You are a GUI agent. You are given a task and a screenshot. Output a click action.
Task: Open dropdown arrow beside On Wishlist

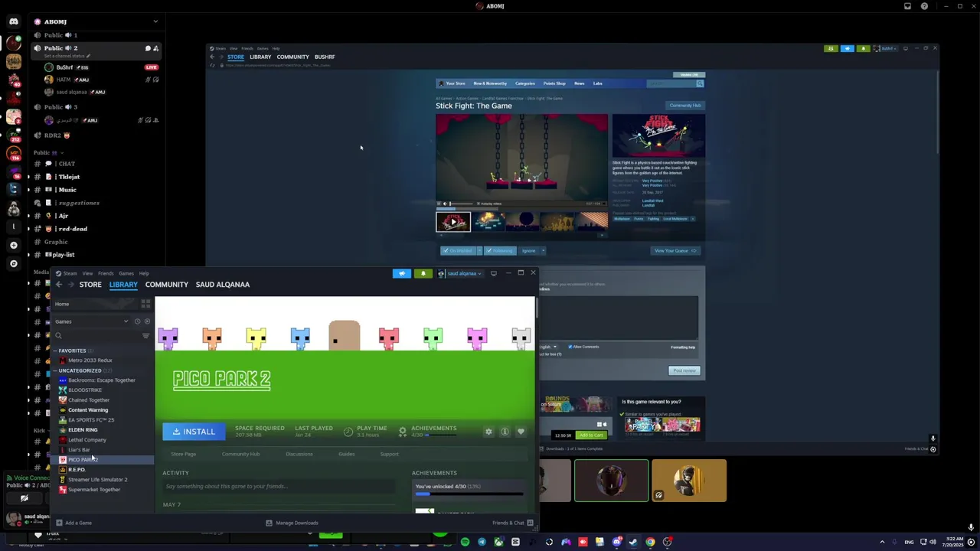coord(480,250)
